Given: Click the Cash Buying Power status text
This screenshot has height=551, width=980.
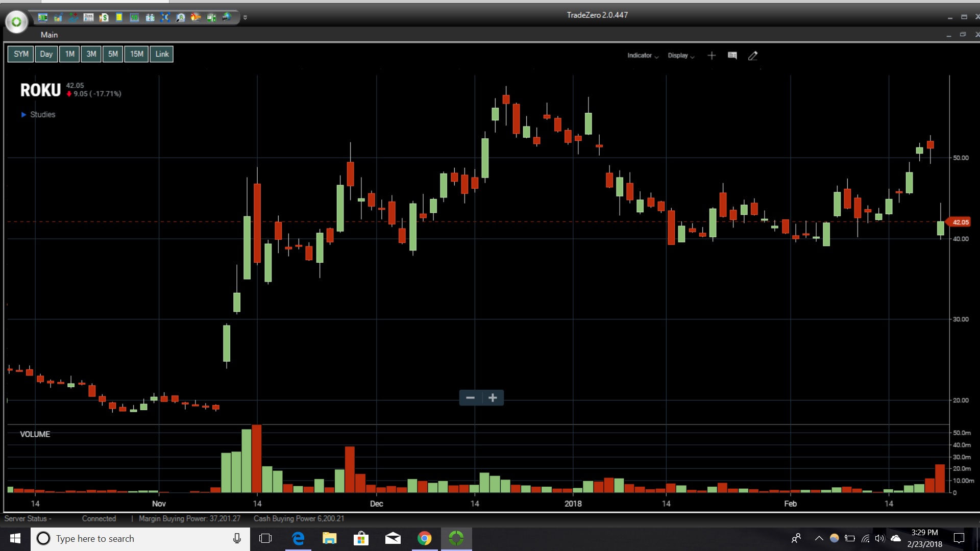Looking at the screenshot, I should coord(299,518).
